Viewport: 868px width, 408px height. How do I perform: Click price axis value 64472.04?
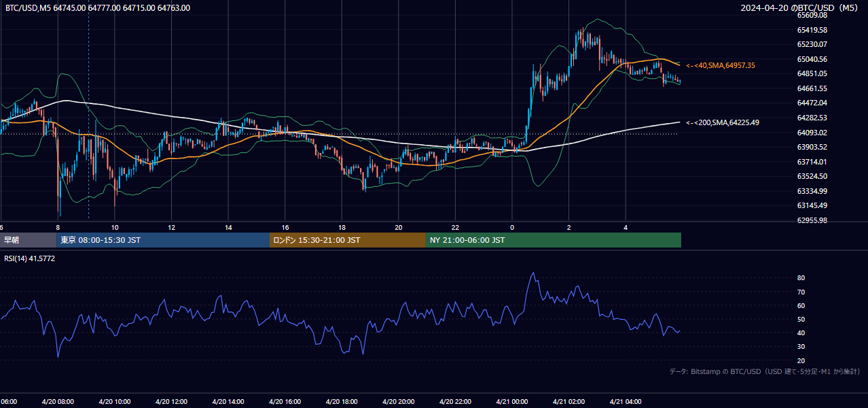(812, 103)
